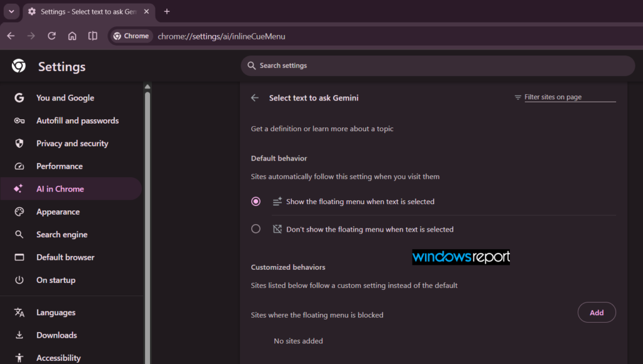Go back from Select text to ask Gemini
Image resolution: width=643 pixels, height=364 pixels.
pyautogui.click(x=255, y=97)
